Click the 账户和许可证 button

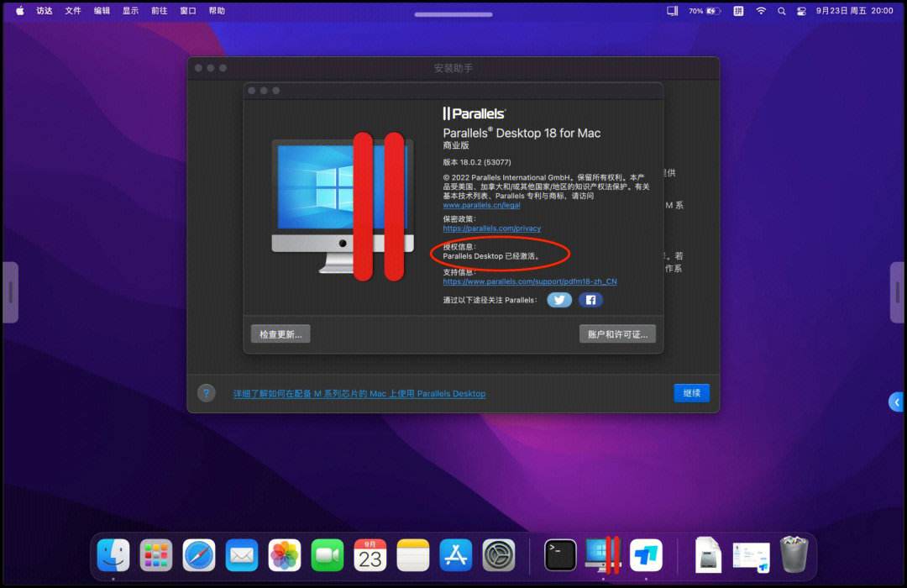617,334
